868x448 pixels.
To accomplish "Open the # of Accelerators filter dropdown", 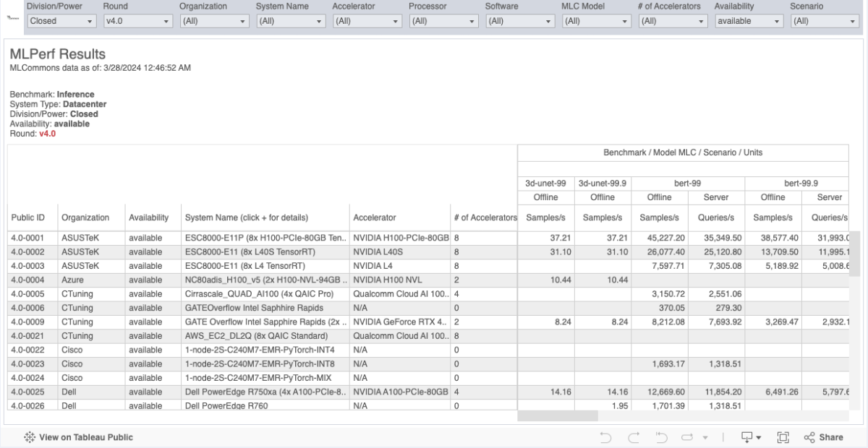I will coord(673,21).
